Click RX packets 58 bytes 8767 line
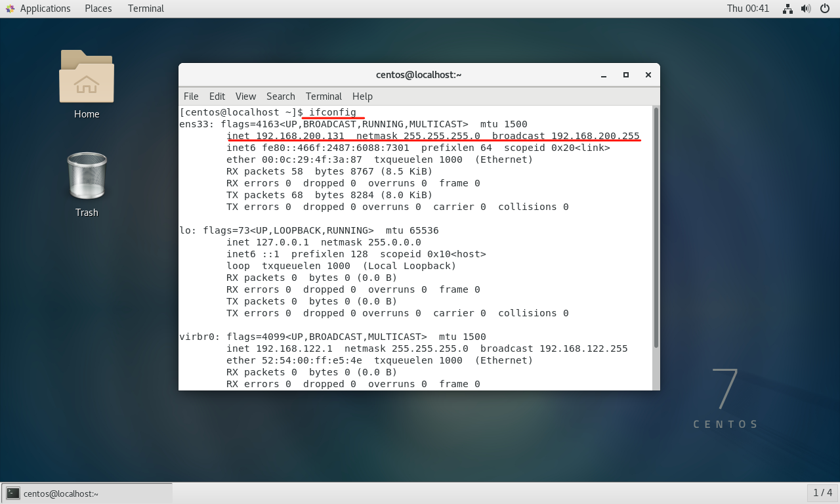 [329, 171]
